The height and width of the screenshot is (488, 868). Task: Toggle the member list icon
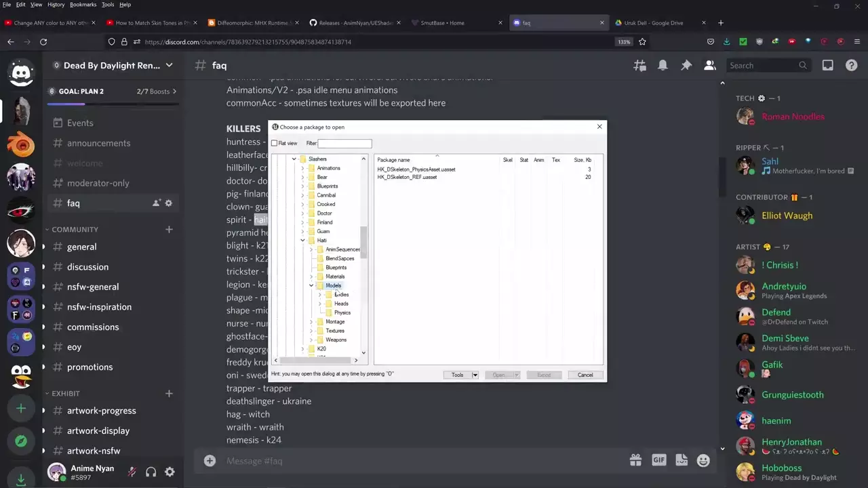click(x=709, y=66)
